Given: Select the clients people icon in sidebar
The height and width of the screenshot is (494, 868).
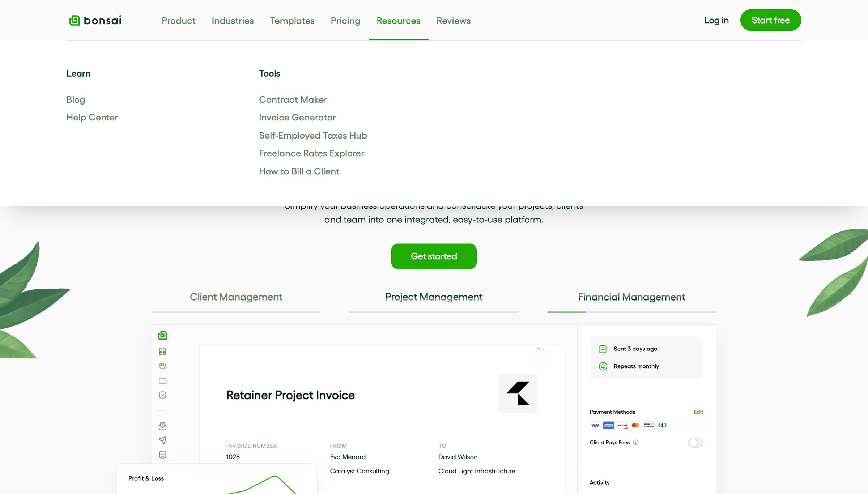Looking at the screenshot, I should pyautogui.click(x=162, y=366).
